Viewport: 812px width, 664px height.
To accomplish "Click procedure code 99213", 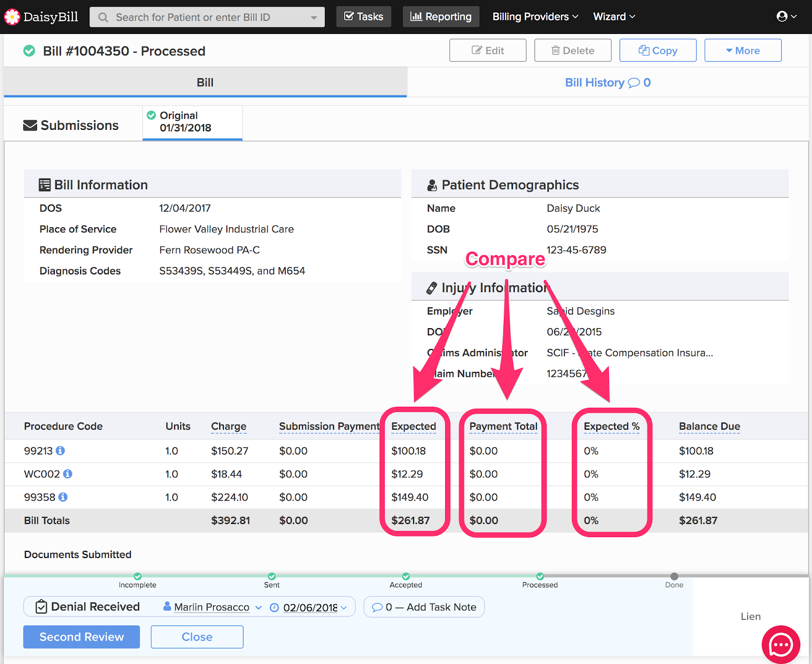I will pyautogui.click(x=38, y=450).
